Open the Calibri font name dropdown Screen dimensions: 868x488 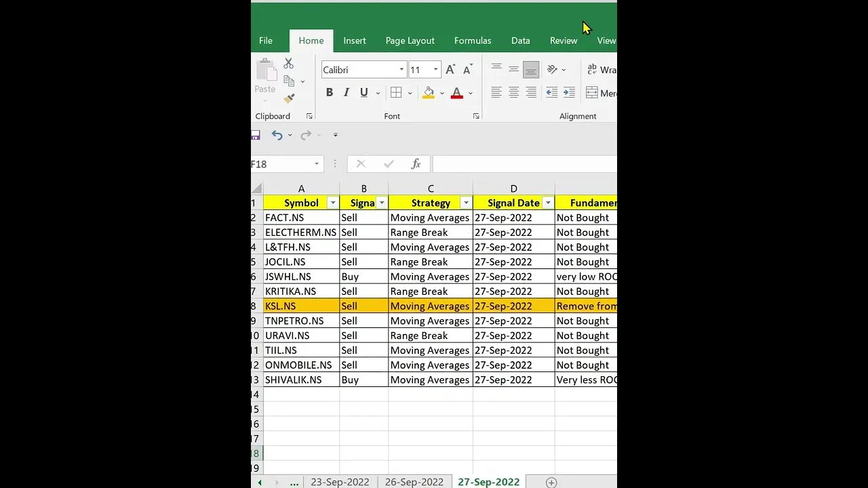[x=401, y=70]
